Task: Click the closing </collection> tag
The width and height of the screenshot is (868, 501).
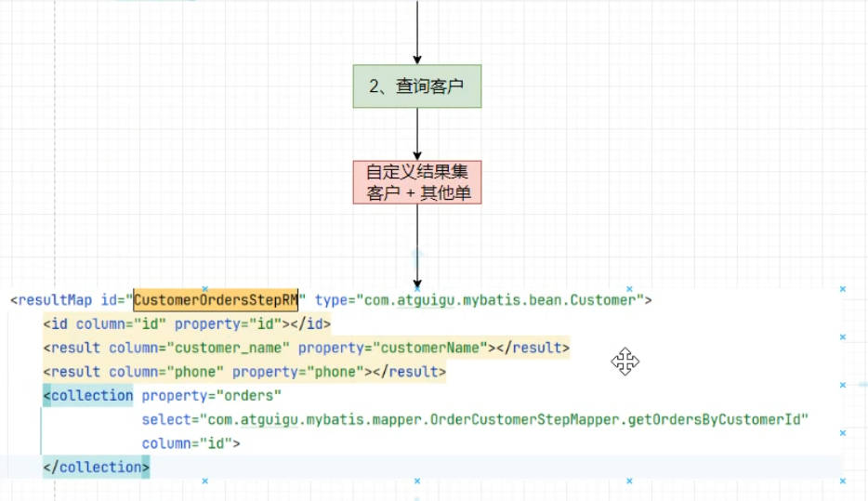Action: click(96, 468)
